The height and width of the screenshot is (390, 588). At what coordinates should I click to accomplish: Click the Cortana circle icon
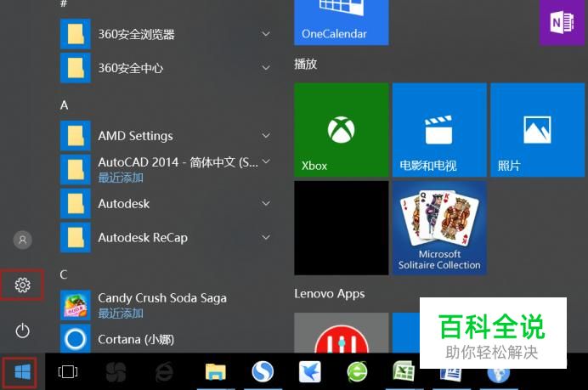pyautogui.click(x=76, y=338)
